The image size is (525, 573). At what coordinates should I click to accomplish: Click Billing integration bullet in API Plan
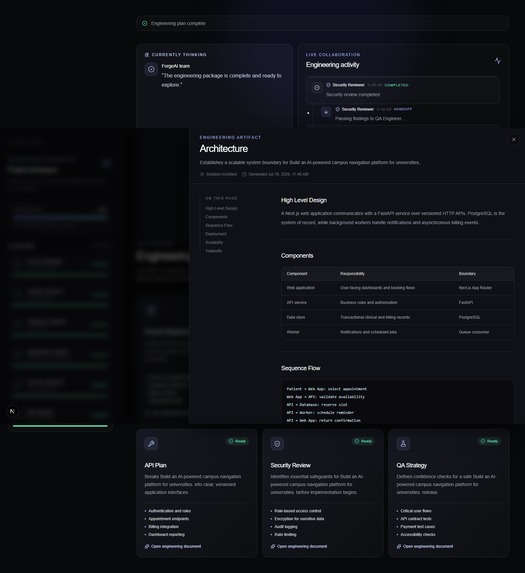click(163, 527)
